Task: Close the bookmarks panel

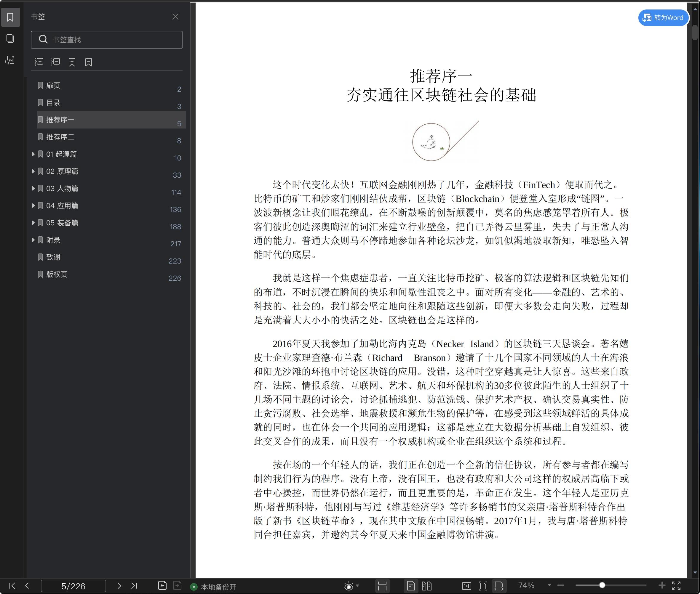Action: (x=175, y=17)
